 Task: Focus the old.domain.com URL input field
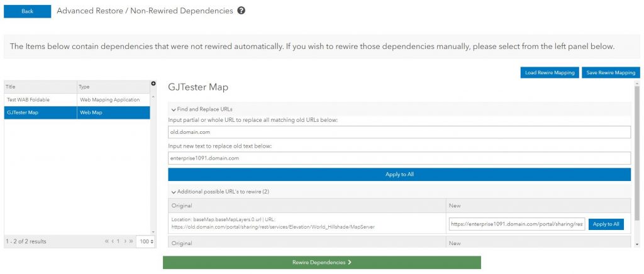click(x=399, y=132)
